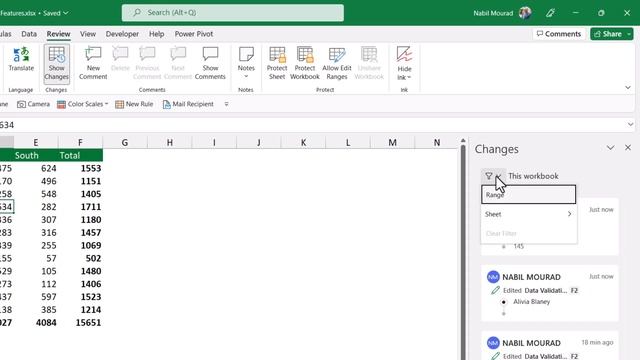The image size is (640, 360).
Task: Click the Total header cell
Action: pyautogui.click(x=80, y=156)
